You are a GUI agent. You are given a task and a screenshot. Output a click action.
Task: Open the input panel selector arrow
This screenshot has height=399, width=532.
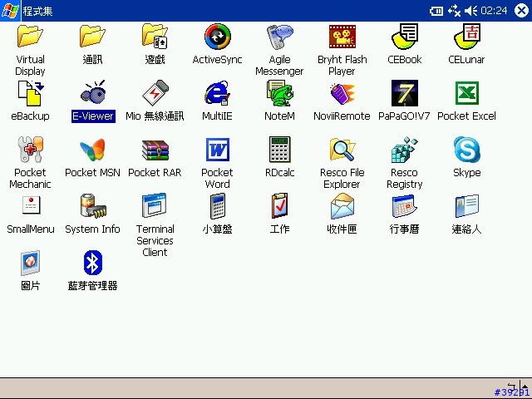(525, 387)
